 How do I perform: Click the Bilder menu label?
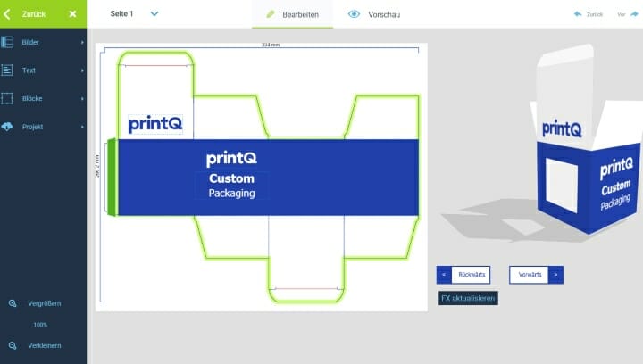point(30,42)
